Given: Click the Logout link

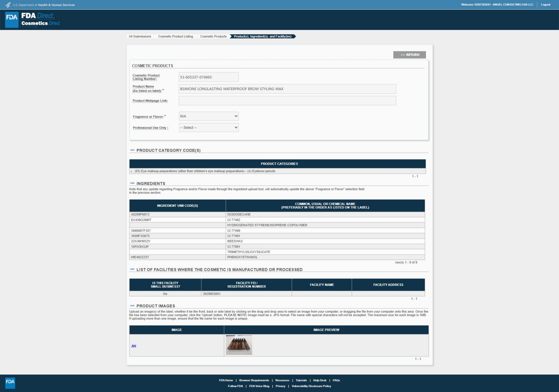Looking at the screenshot, I should pos(545,5).
